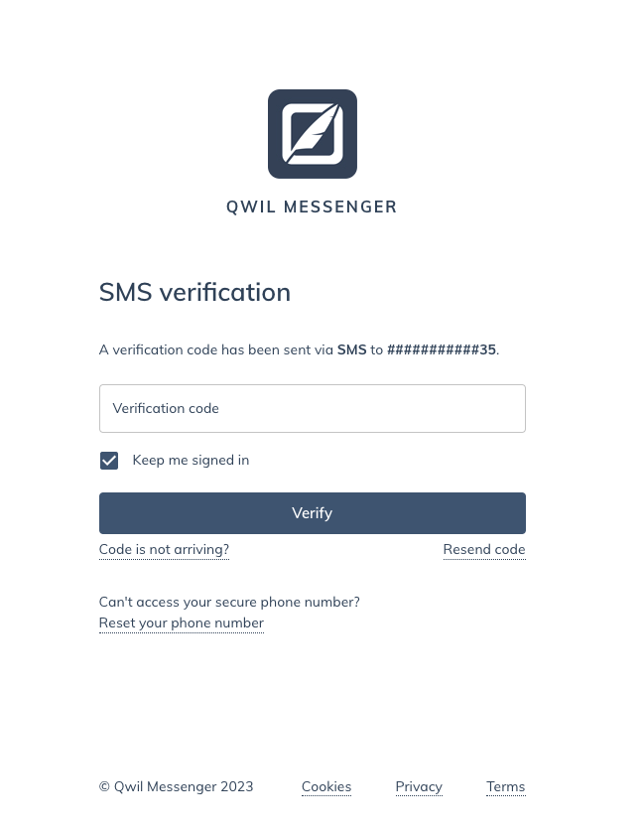Request a new code via Resend code
Image resolution: width=644 pixels, height=828 pixels.
coord(484,549)
